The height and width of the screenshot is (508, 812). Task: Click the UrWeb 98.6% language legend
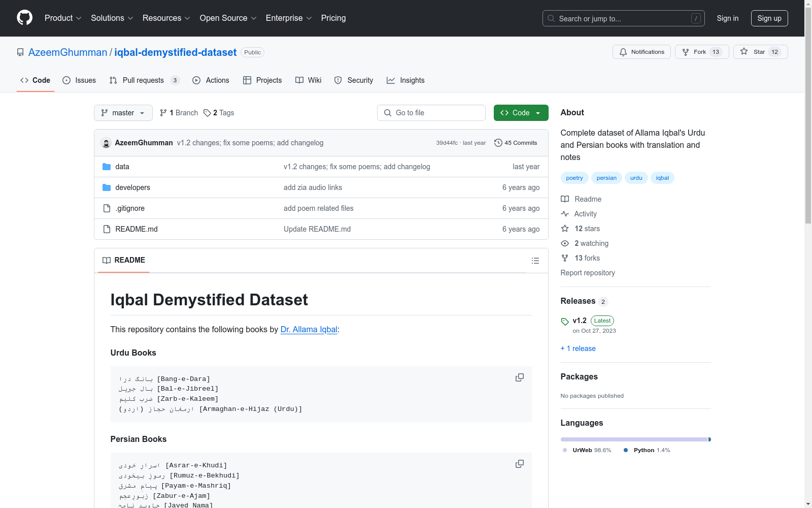coord(587,450)
